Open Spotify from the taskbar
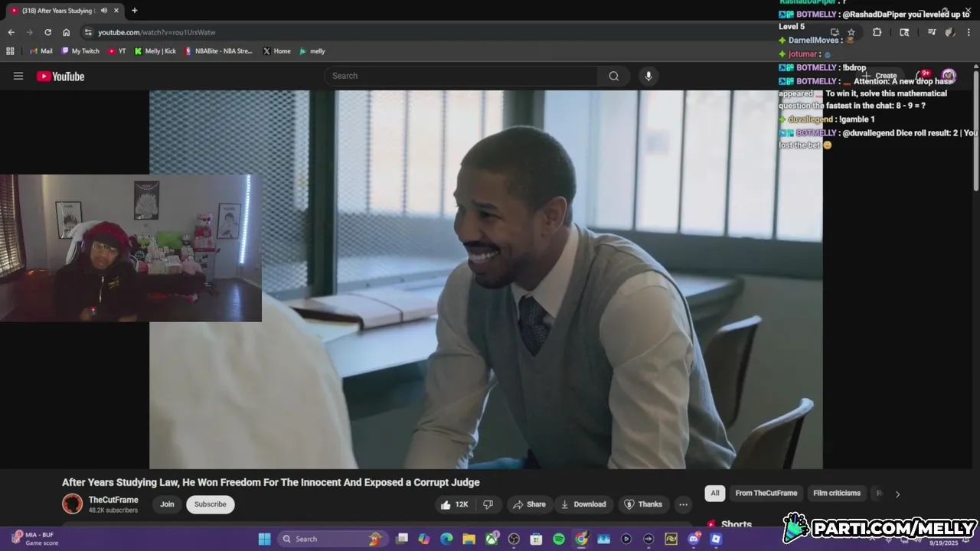The image size is (980, 551). click(559, 539)
